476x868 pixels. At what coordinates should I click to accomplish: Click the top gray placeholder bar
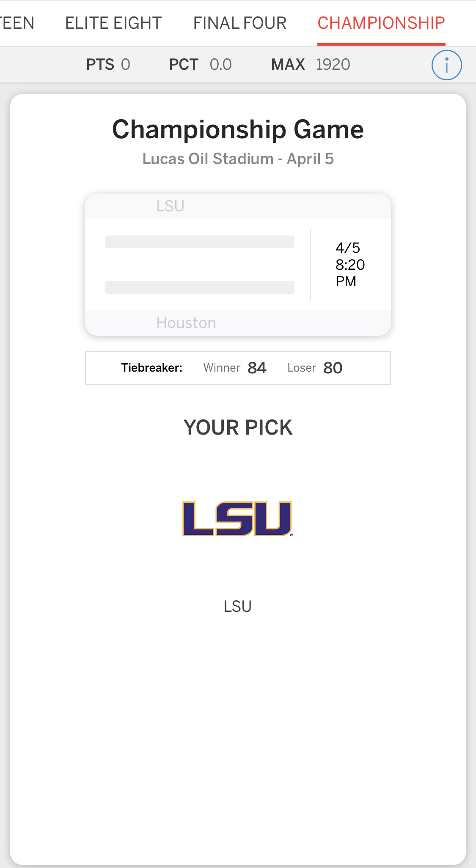tap(200, 242)
